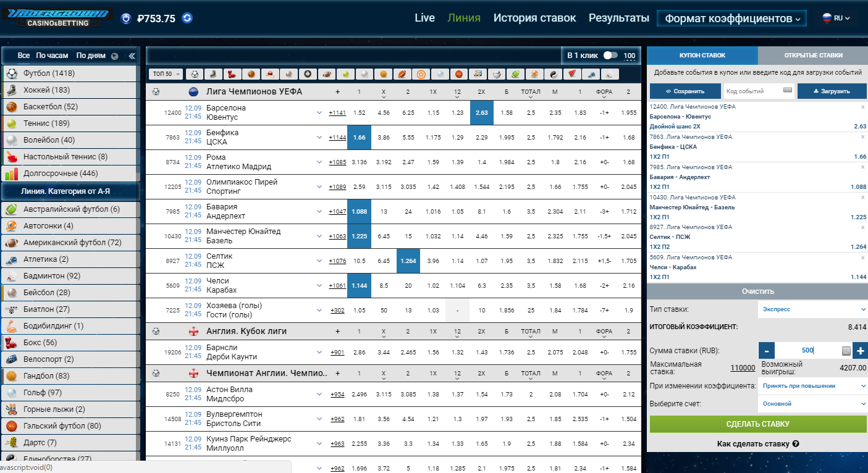Open the ТОП 50 dropdown
Screen dimensions: 868x473
pyautogui.click(x=166, y=74)
